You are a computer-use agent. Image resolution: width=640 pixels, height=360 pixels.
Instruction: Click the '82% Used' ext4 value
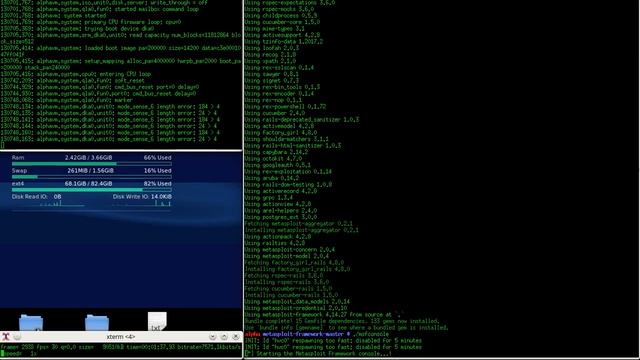[157, 184]
